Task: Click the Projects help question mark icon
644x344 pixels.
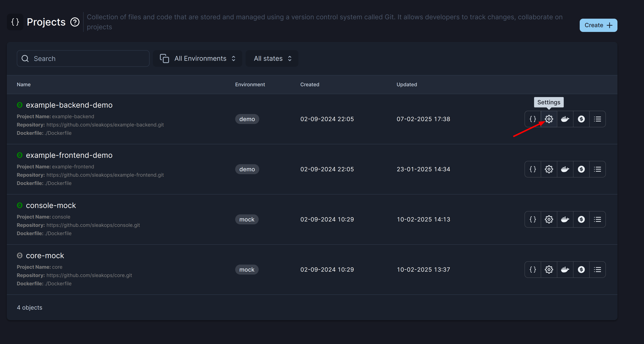Action: point(75,22)
